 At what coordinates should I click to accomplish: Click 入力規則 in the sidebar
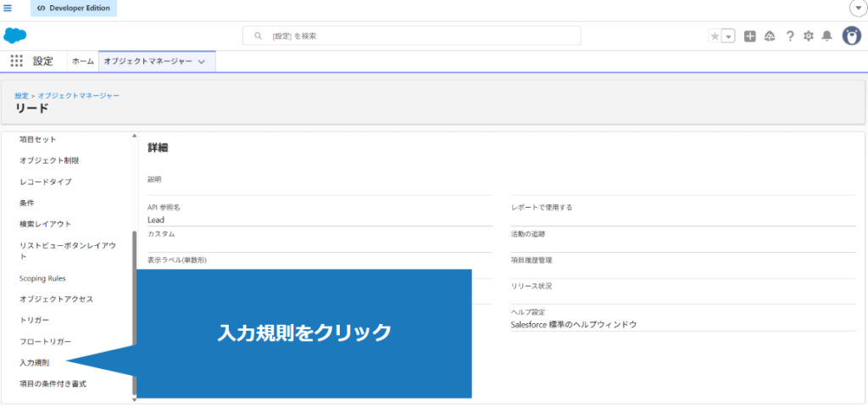click(35, 362)
